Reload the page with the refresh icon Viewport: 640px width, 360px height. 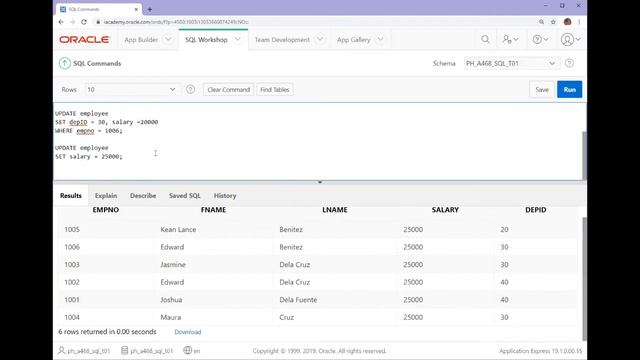(x=84, y=22)
